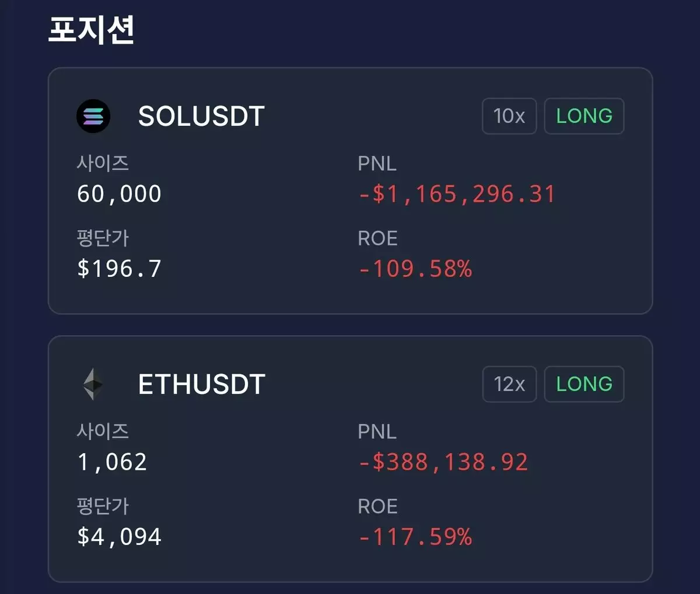Click the Ethereum coin icon

93,384
